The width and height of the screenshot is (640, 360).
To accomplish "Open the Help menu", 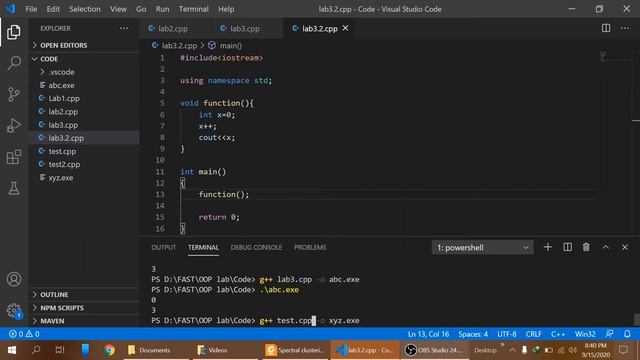I will [226, 9].
